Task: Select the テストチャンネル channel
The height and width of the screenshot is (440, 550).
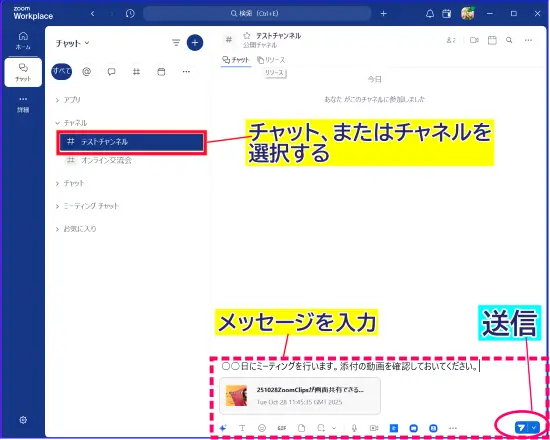Action: pyautogui.click(x=132, y=142)
